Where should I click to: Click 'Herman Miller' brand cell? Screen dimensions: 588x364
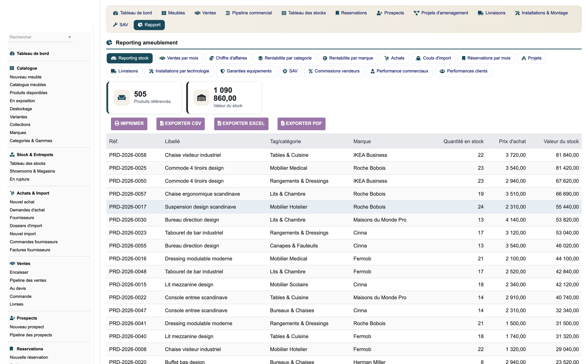(369, 362)
